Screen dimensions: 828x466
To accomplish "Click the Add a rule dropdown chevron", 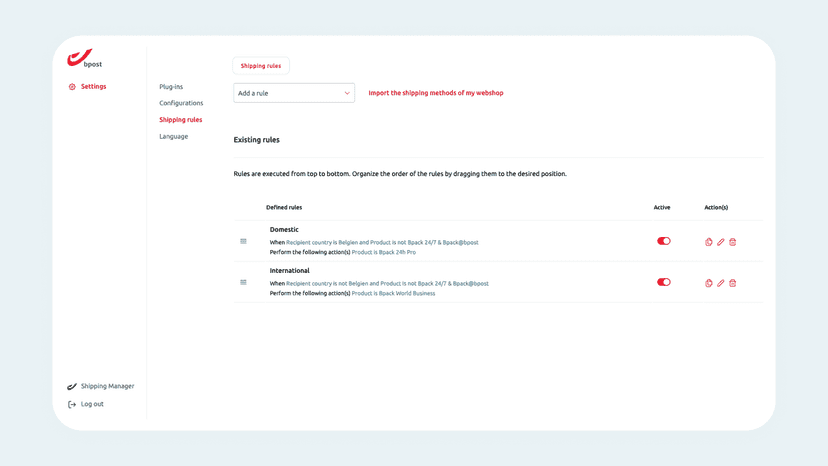I will [347, 93].
